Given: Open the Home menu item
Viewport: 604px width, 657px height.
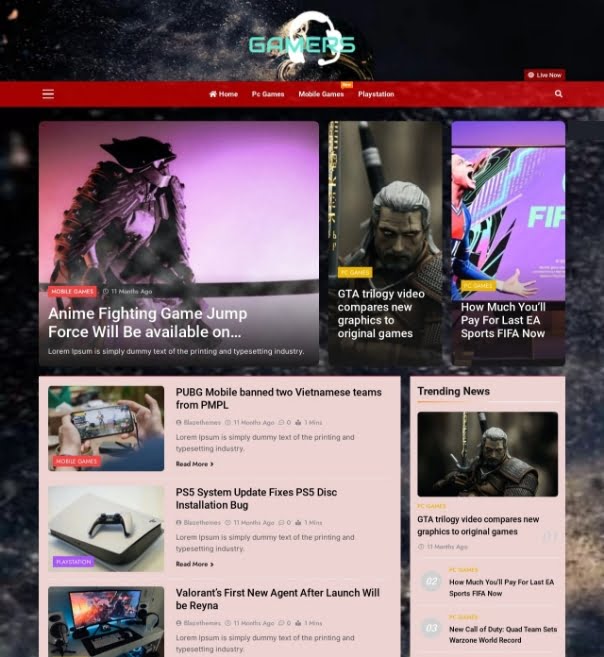Looking at the screenshot, I should 223,94.
